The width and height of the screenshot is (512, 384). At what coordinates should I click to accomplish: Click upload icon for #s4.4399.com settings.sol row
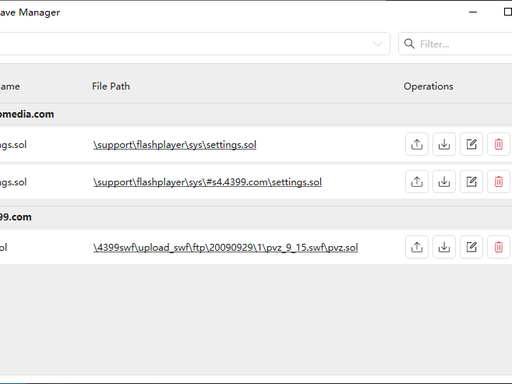417,182
